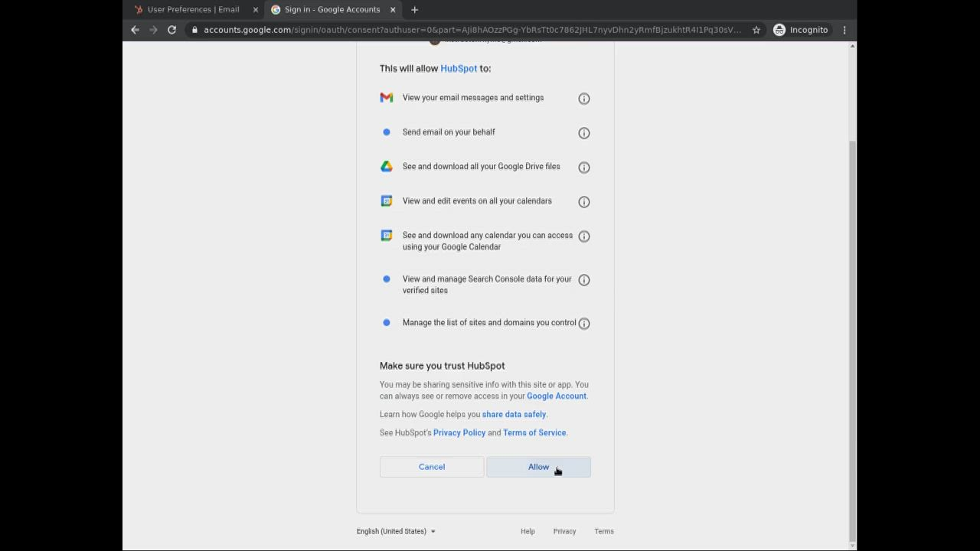Open HubSpot's Privacy Policy link
This screenshot has height=551, width=980.
(459, 432)
